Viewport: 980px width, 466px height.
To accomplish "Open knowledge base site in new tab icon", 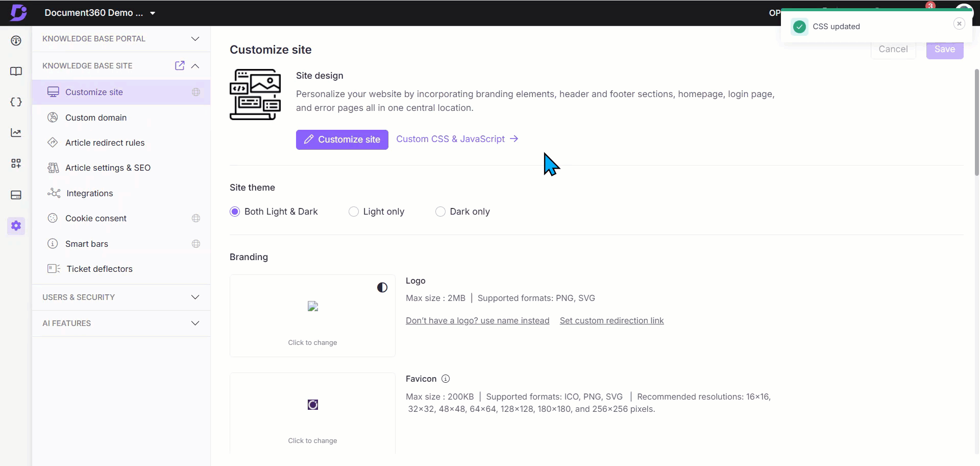I will tap(180, 65).
